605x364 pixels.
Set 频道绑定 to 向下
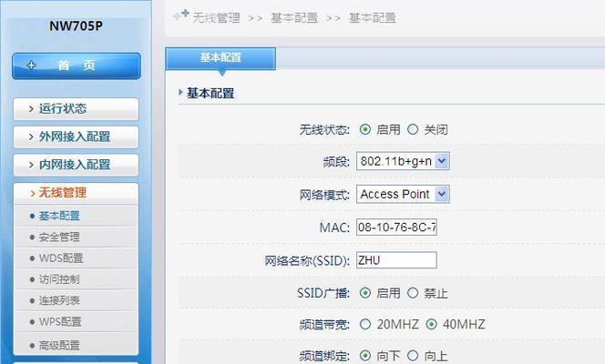(x=365, y=355)
